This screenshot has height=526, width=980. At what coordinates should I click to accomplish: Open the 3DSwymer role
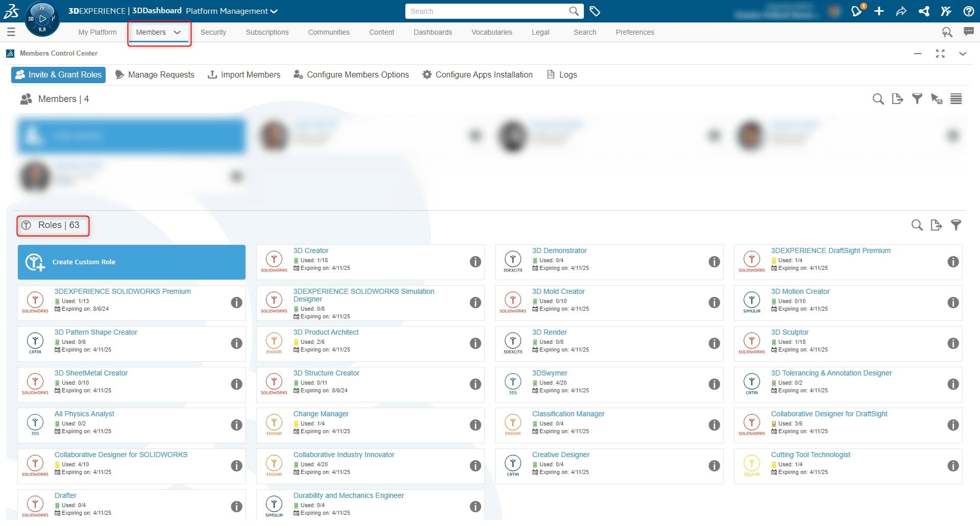[x=549, y=373]
